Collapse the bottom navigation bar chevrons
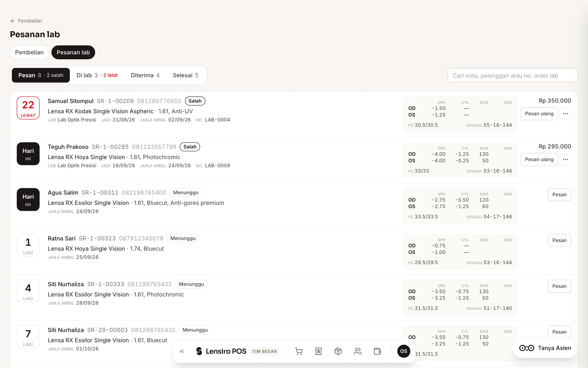The height and width of the screenshot is (368, 588). (x=182, y=351)
